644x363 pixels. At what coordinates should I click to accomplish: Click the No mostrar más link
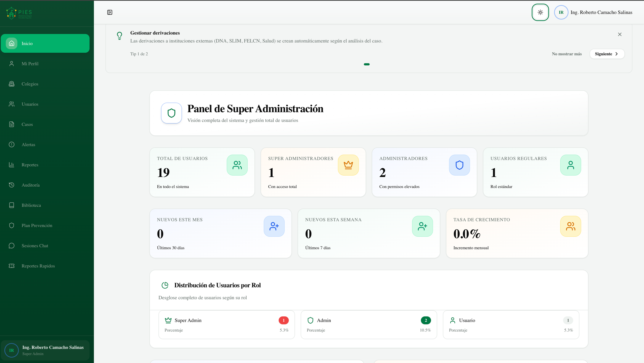pyautogui.click(x=566, y=54)
